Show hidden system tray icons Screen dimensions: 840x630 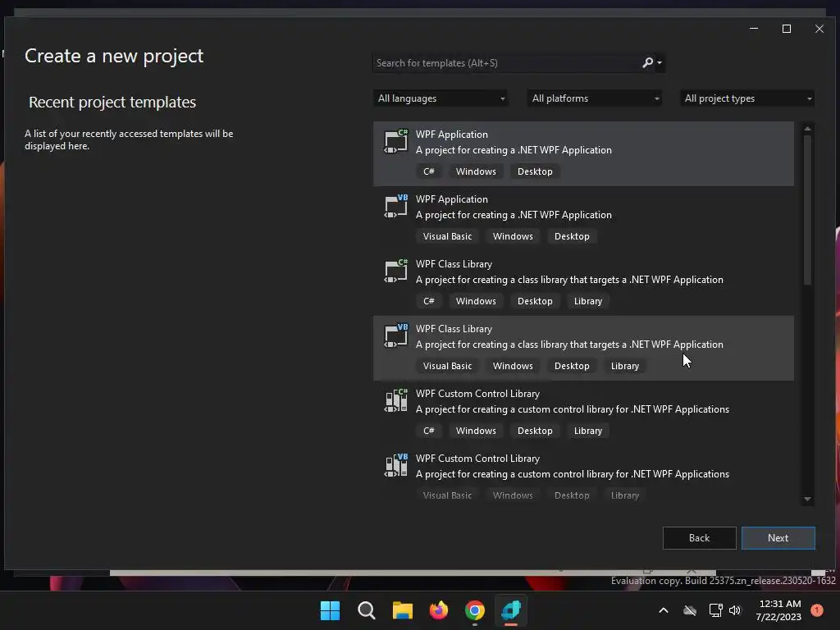click(663, 610)
